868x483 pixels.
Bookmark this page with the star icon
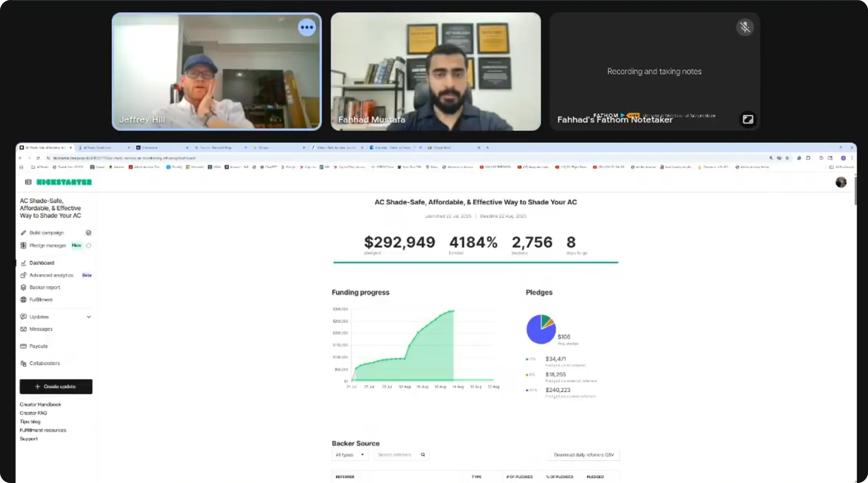(787, 158)
